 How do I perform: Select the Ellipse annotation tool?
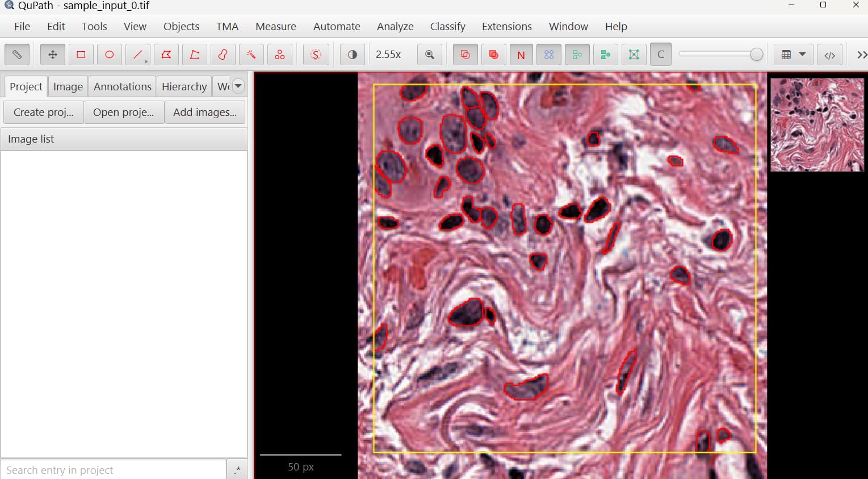110,55
